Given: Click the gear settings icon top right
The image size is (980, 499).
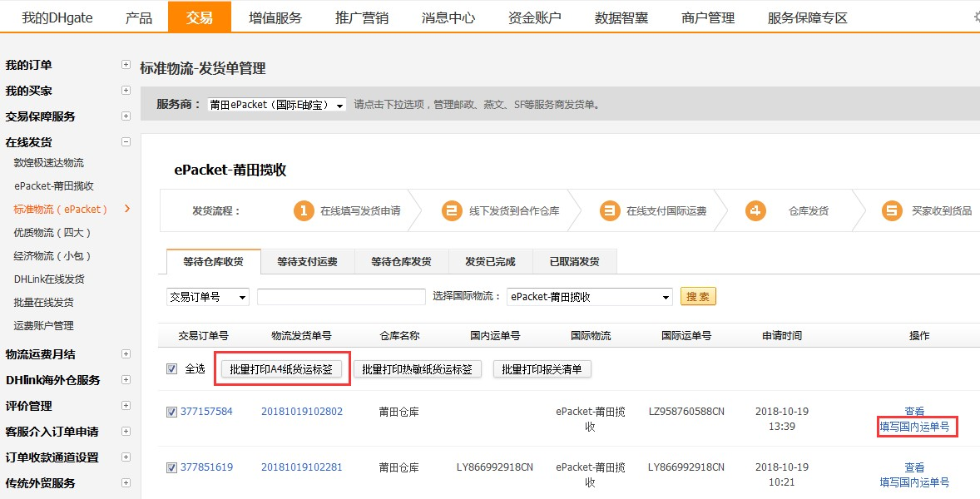Looking at the screenshot, I should 976,17.
